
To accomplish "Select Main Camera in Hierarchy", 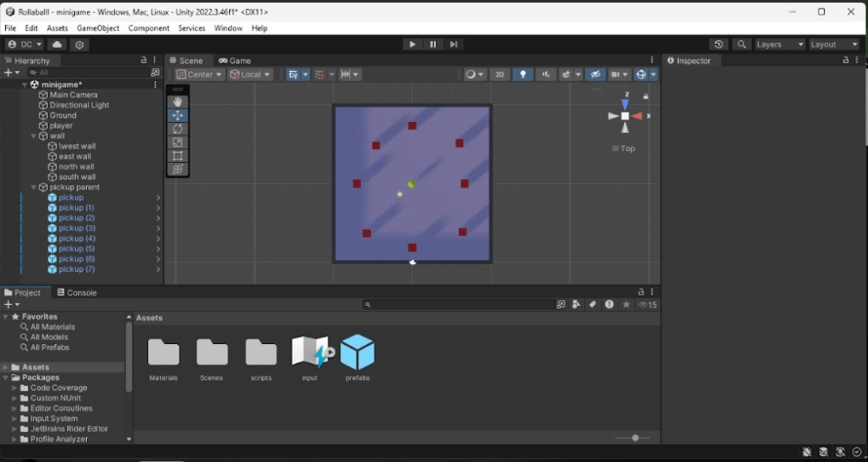I will 73,95.
